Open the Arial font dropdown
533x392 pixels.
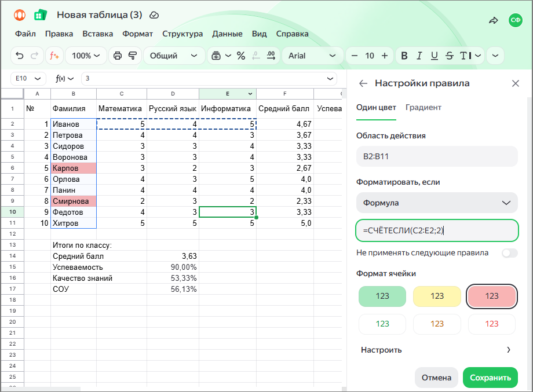312,56
